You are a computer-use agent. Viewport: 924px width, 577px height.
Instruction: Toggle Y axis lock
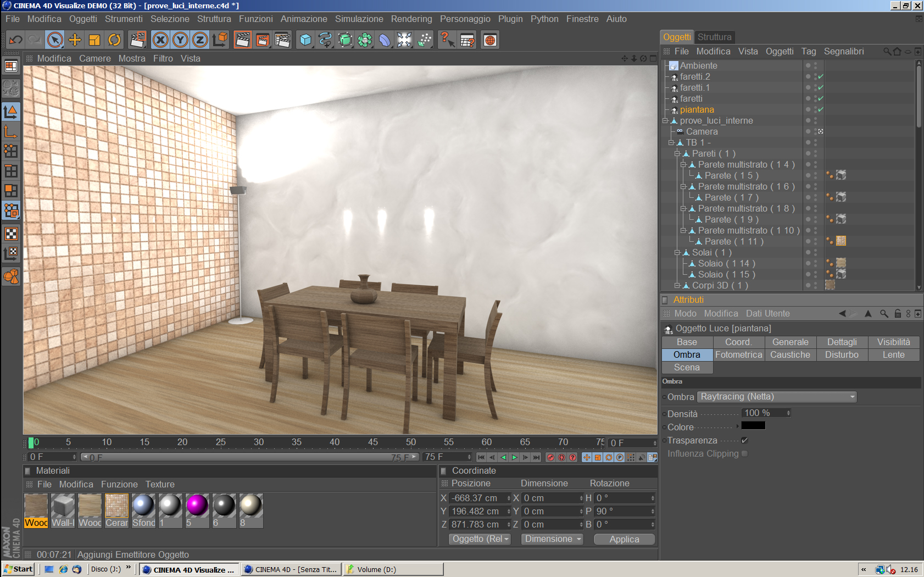180,40
